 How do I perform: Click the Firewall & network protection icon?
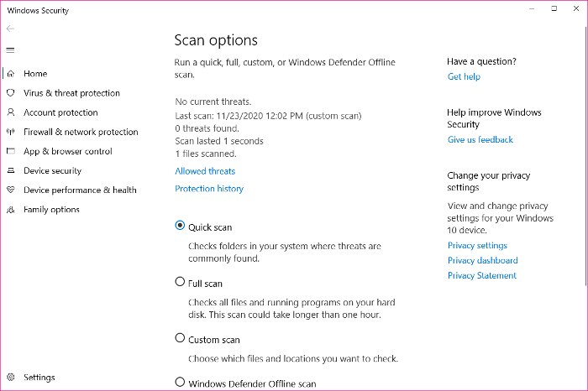pos(10,132)
